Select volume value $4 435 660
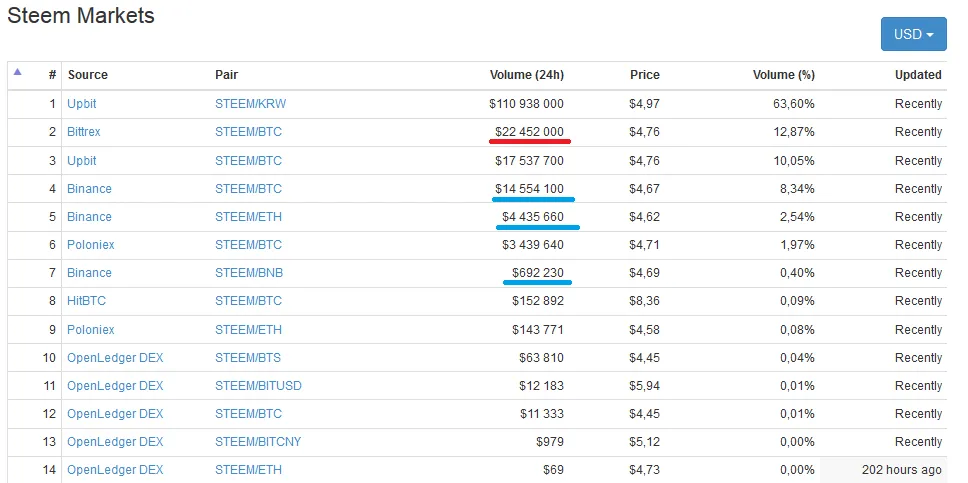Screen dimensions: 968x483 tap(533, 217)
